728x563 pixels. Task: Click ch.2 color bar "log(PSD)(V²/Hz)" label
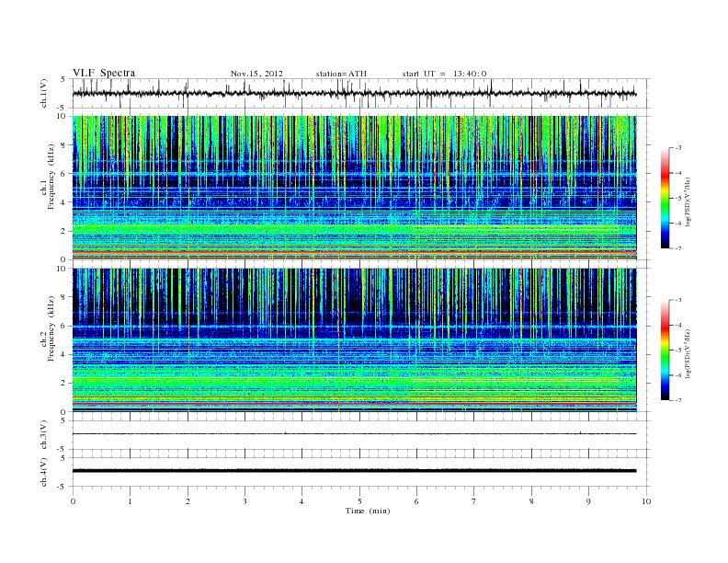[x=688, y=352]
